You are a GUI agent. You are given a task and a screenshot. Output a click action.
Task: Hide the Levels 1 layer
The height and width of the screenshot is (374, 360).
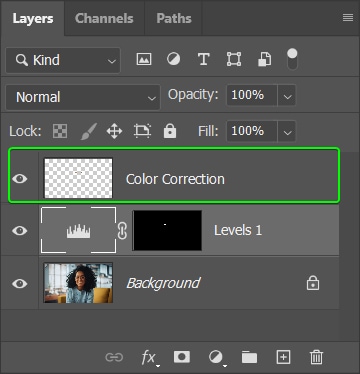point(20,230)
